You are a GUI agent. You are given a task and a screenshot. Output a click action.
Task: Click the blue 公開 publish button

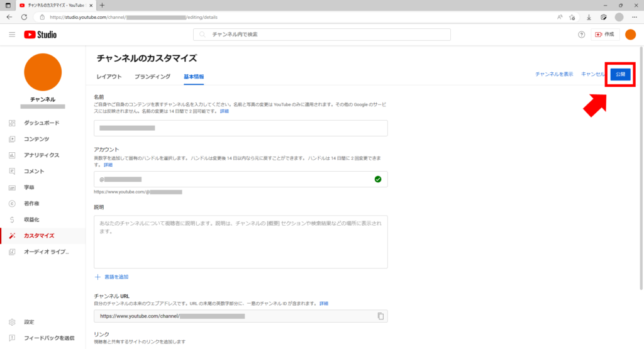[x=620, y=74]
